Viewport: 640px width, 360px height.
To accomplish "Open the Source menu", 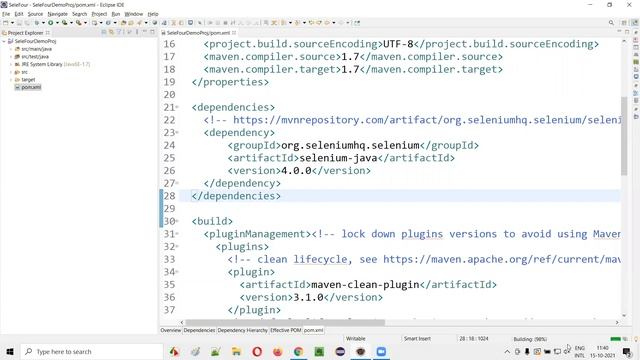I will click(x=35, y=14).
